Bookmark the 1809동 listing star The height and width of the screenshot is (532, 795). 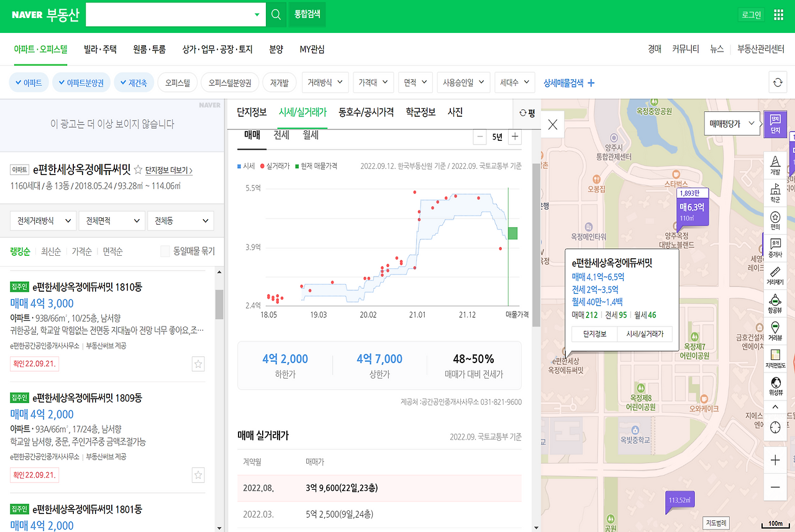[x=198, y=476]
